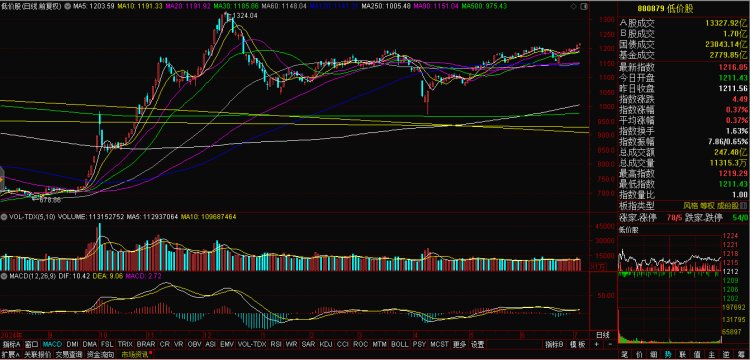The image size is (750, 360).
Task: Click the 等权 board type link
Action: click(x=707, y=206)
